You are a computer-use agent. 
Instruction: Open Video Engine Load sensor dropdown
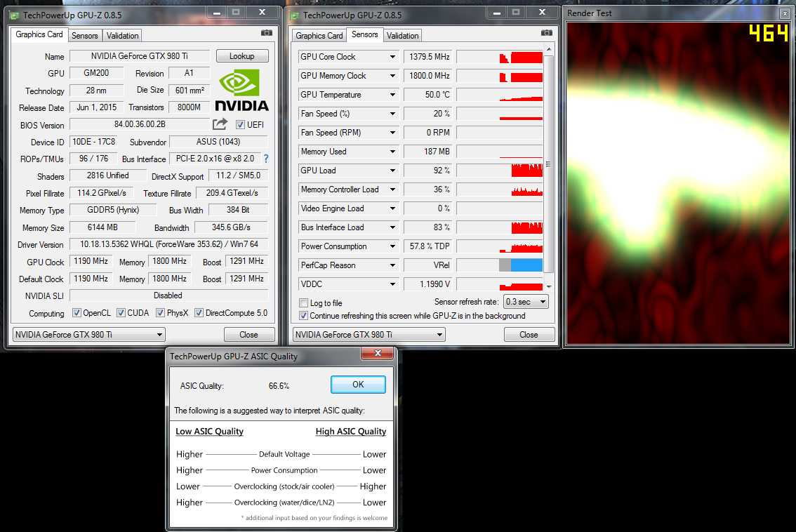click(x=392, y=208)
